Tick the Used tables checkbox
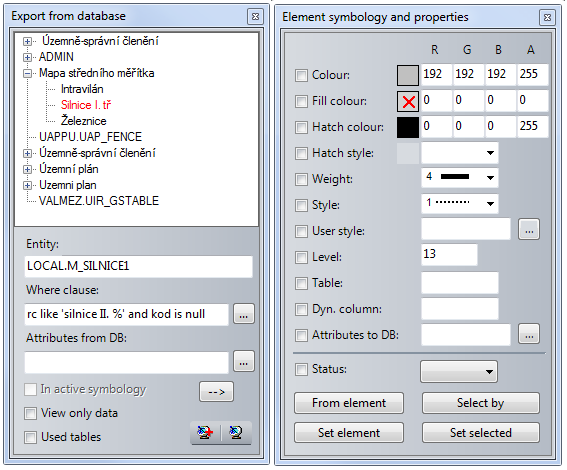This screenshot has height=470, width=567. [30, 437]
